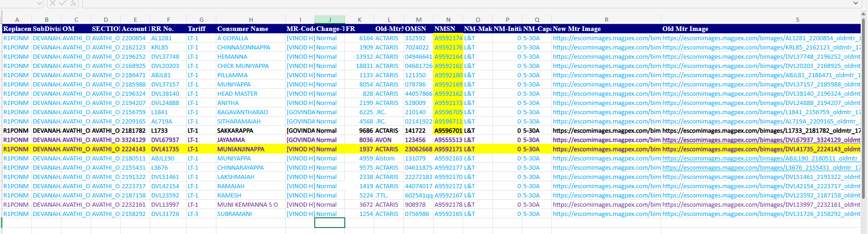868x234 pixels.
Task: Open the Name Box dropdown arrow
Action: click(x=39, y=4)
